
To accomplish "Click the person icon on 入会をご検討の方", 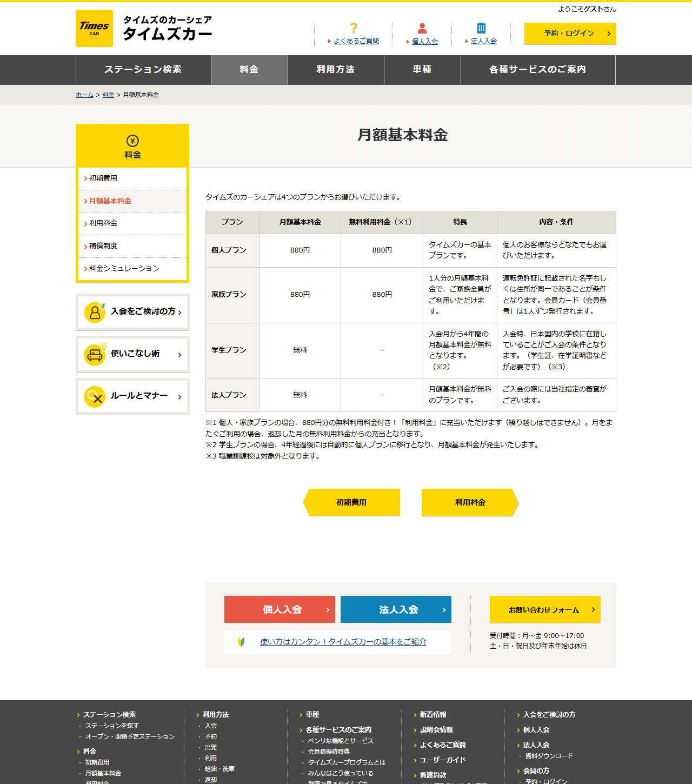I will [95, 312].
